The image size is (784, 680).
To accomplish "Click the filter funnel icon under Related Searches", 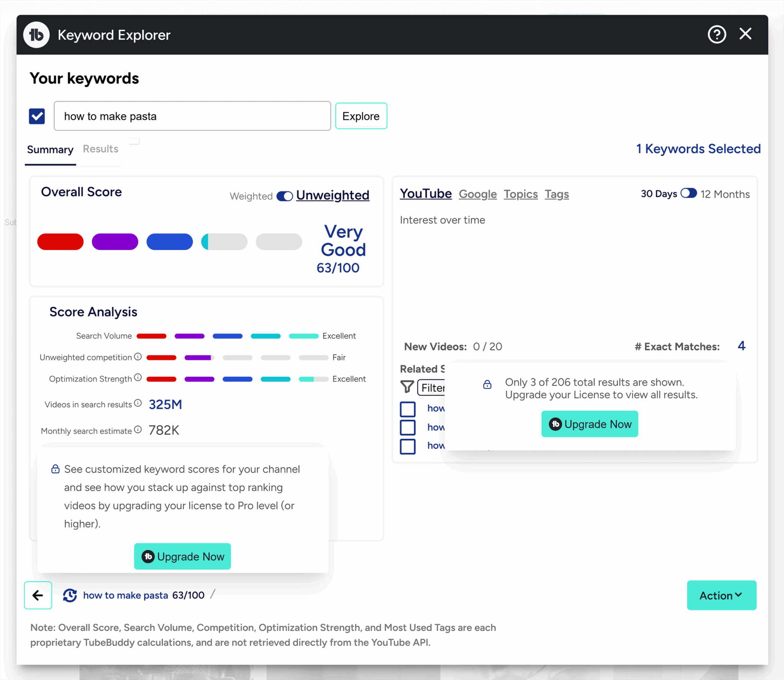I will tap(407, 387).
